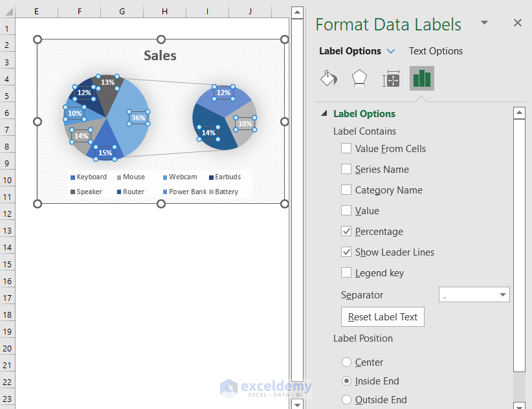Select row 13 header
Screen dimensions: 532x409
tap(7, 230)
